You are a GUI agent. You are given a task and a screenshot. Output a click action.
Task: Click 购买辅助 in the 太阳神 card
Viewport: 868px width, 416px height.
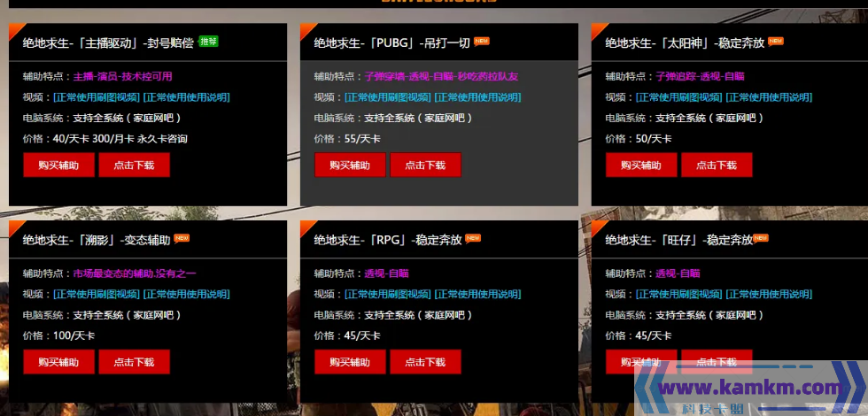(x=641, y=165)
